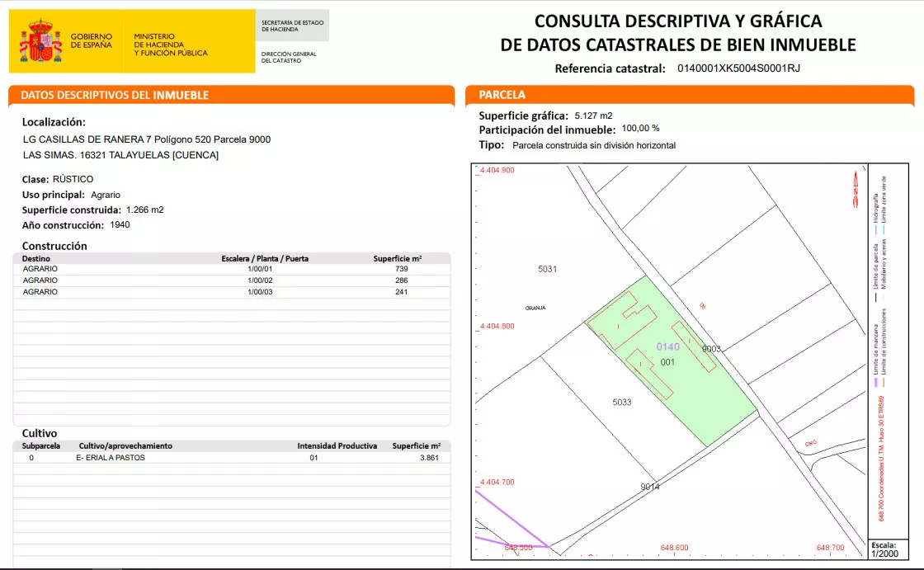The width and height of the screenshot is (924, 570).
Task: Click 'Escalera / Planta / Puerta' column header
Action: point(265,259)
